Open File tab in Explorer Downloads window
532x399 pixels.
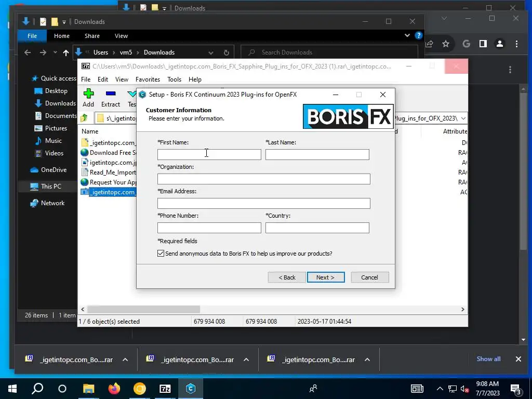[32, 36]
